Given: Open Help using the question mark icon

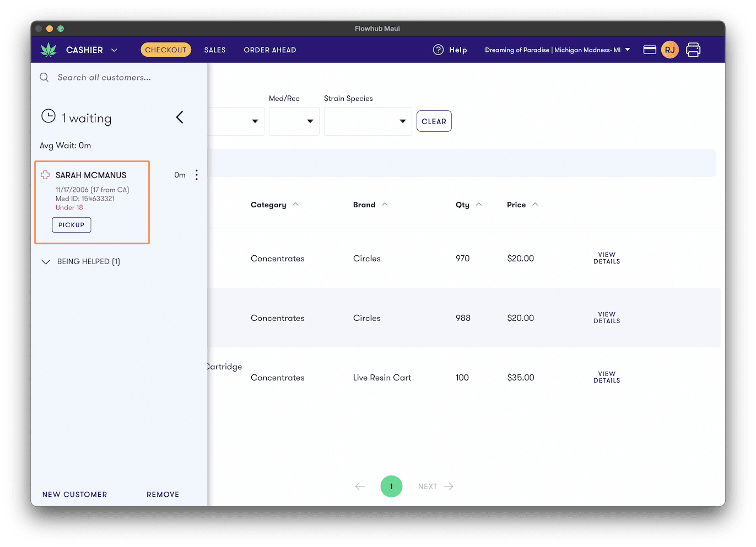Looking at the screenshot, I should coord(438,50).
